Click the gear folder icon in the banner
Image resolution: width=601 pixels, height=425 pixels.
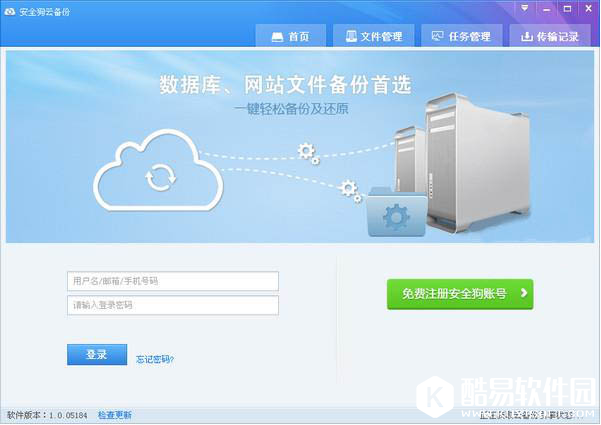coord(396,212)
